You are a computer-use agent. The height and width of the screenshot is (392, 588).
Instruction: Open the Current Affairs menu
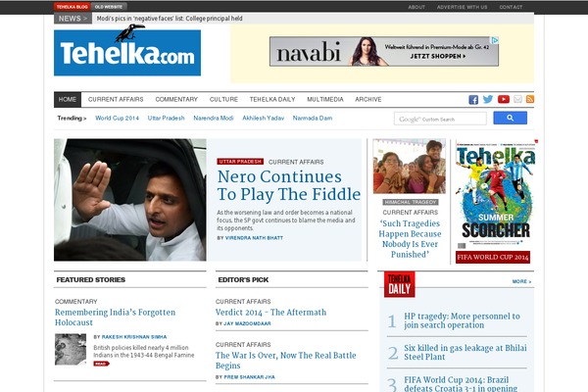(116, 99)
